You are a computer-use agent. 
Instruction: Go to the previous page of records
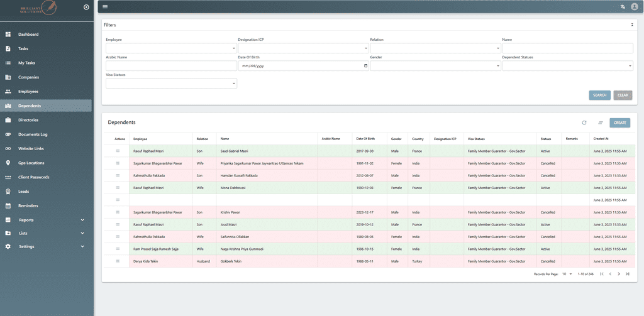point(610,274)
